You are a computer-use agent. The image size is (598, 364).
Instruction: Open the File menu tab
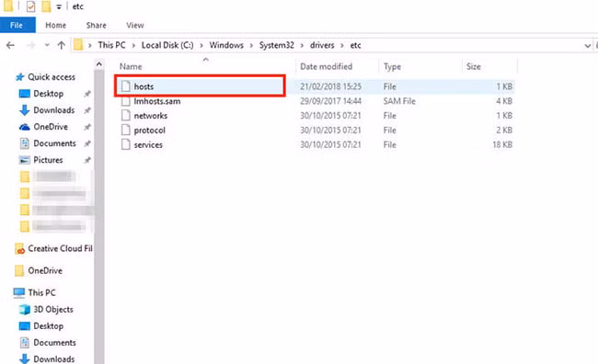click(17, 25)
